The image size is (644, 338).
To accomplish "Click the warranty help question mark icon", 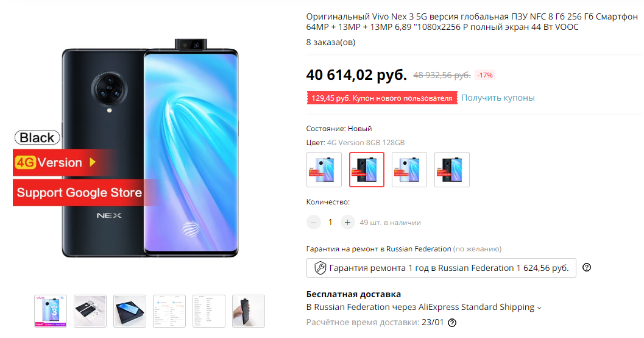I will 587,267.
